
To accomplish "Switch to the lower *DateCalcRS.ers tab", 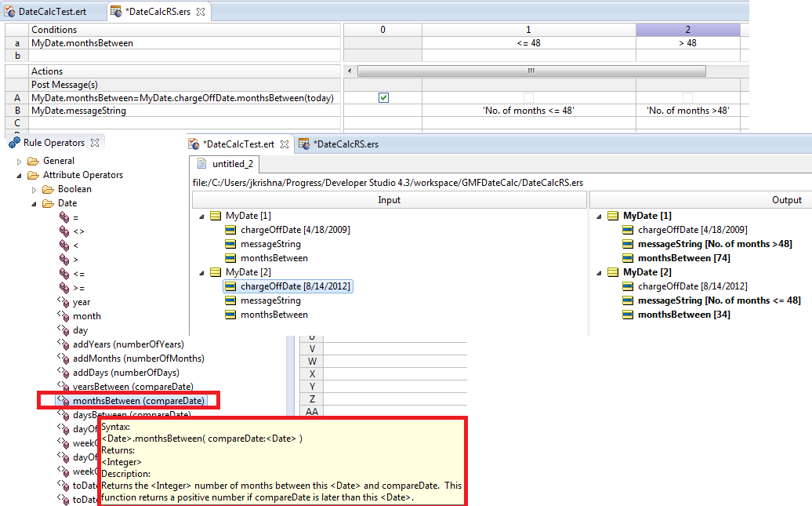I will [339, 144].
